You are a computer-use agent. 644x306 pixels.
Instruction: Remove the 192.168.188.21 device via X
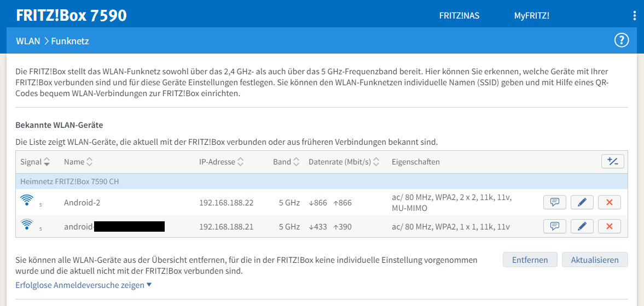609,226
